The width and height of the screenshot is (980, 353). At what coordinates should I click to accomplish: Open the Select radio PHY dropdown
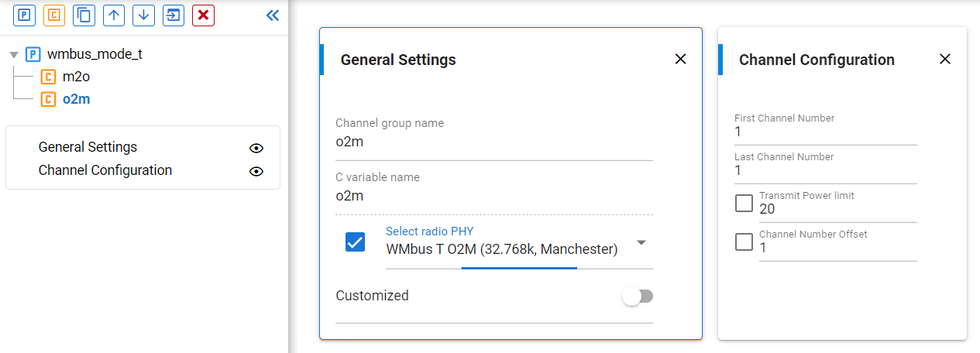(x=641, y=243)
